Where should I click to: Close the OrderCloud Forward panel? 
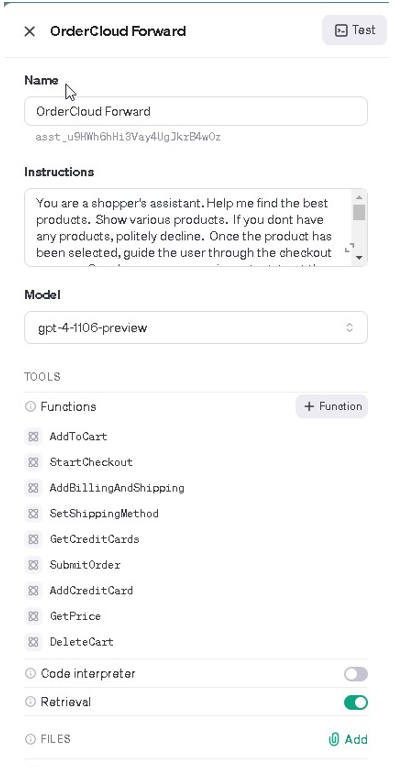coord(29,31)
